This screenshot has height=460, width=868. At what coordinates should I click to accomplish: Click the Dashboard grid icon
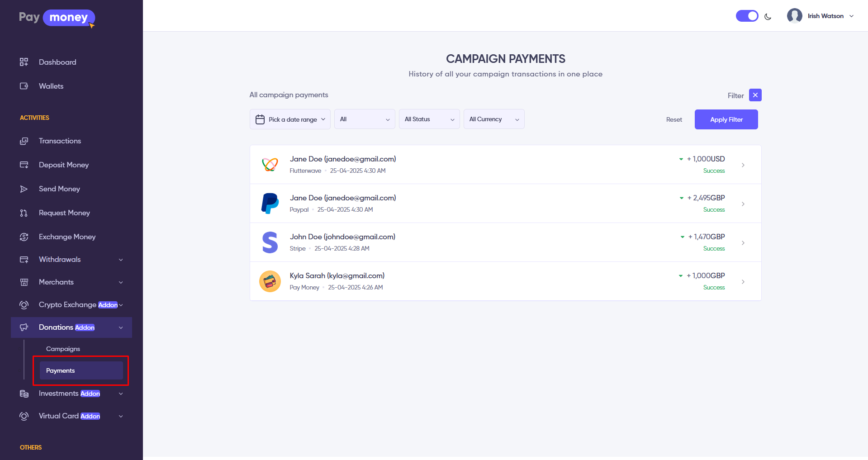click(x=24, y=62)
